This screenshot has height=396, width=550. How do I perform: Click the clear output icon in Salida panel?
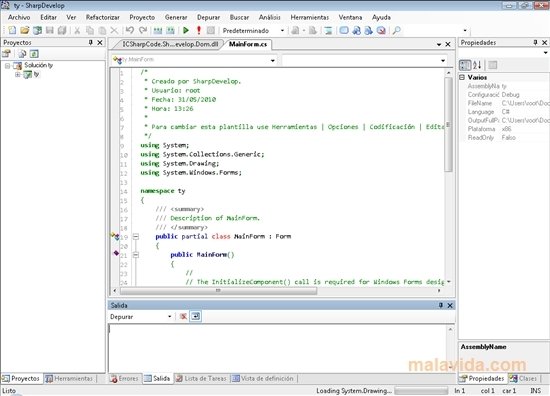coord(183,316)
